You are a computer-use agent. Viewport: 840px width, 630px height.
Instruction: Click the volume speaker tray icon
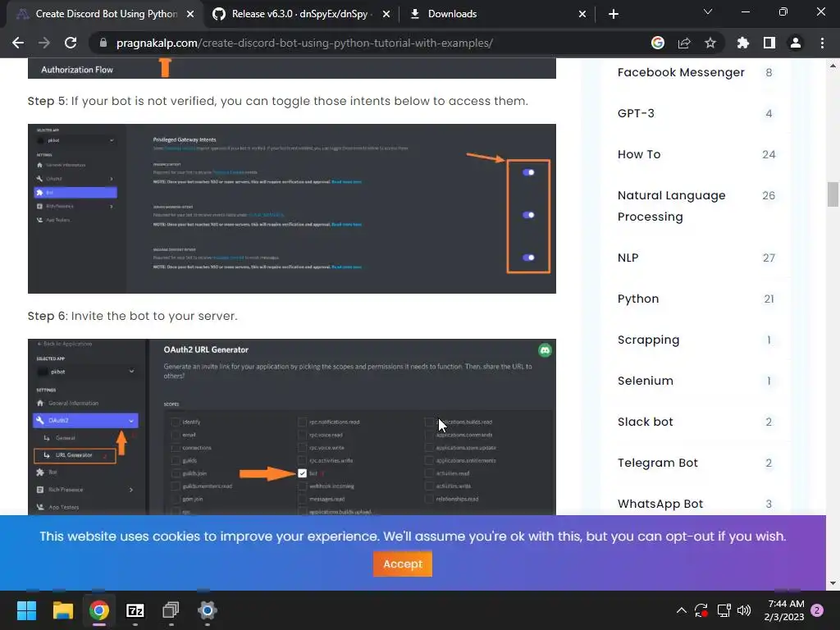coord(744,610)
